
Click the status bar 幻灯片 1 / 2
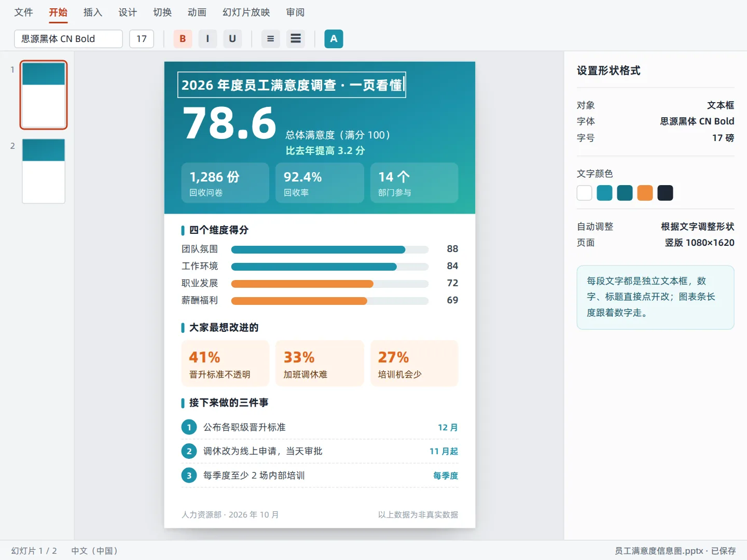[34, 551]
